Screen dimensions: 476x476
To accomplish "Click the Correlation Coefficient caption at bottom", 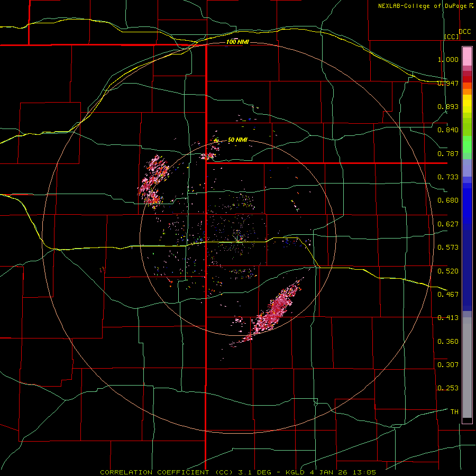I will click(x=238, y=472).
